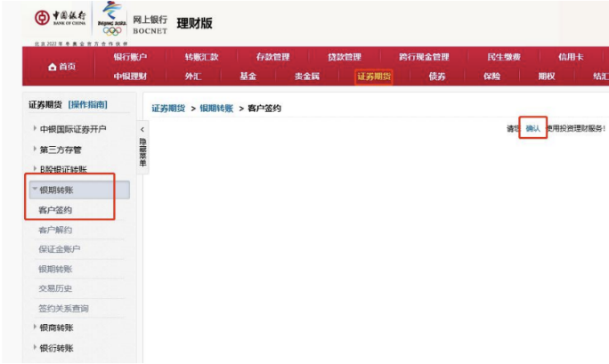Click the Bank of China logo
This screenshot has width=609, height=364.
pos(62,19)
